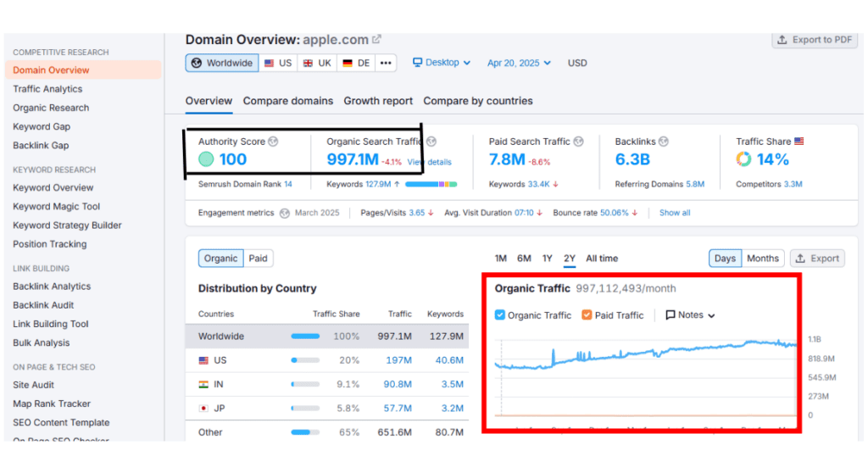Click the Traffic Share US flag icon
The width and height of the screenshot is (868, 456).
pyautogui.click(x=798, y=141)
